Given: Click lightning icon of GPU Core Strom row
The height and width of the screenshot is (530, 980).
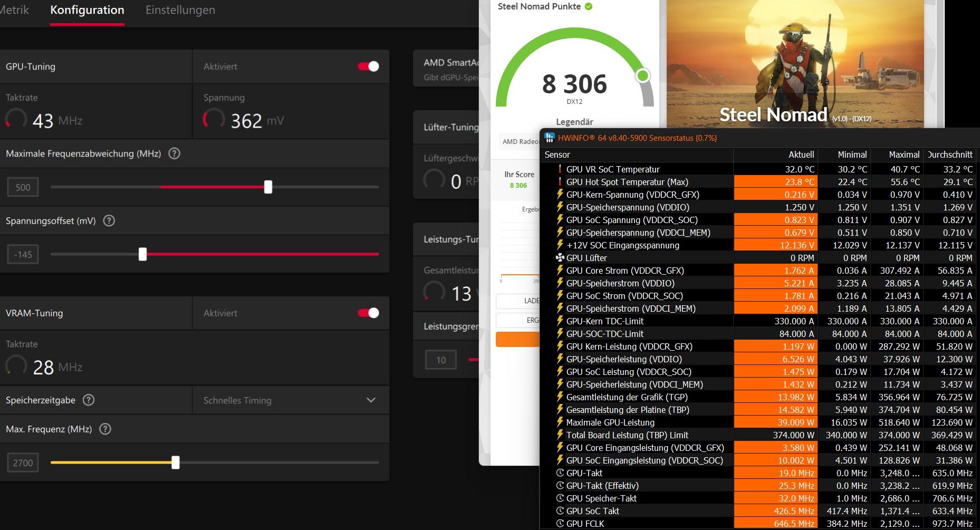Looking at the screenshot, I should pos(560,270).
